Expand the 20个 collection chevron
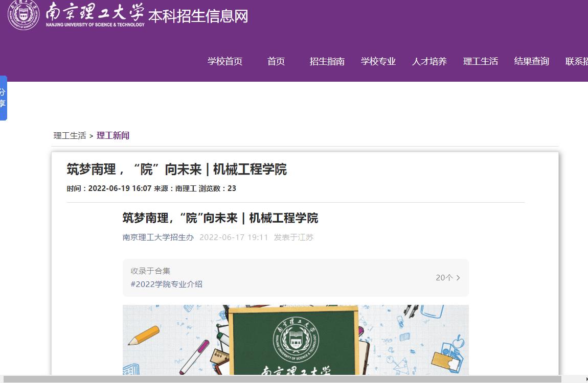Image resolution: width=588 pixels, height=383 pixels. coord(448,277)
